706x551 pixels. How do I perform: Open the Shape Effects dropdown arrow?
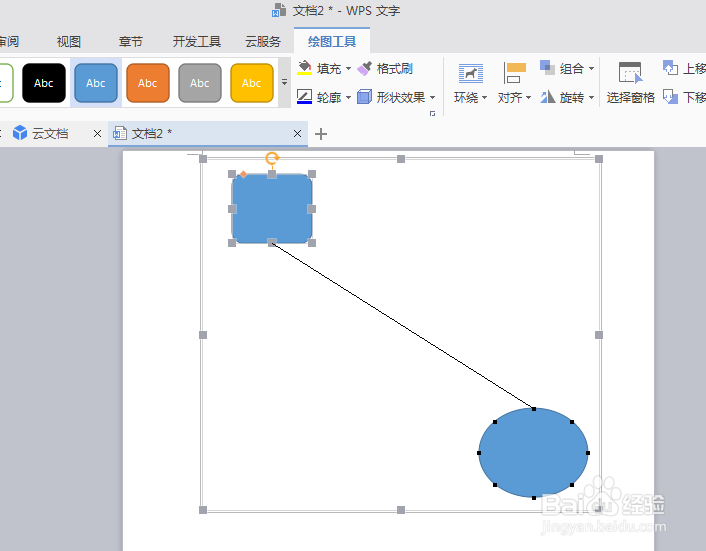432,97
